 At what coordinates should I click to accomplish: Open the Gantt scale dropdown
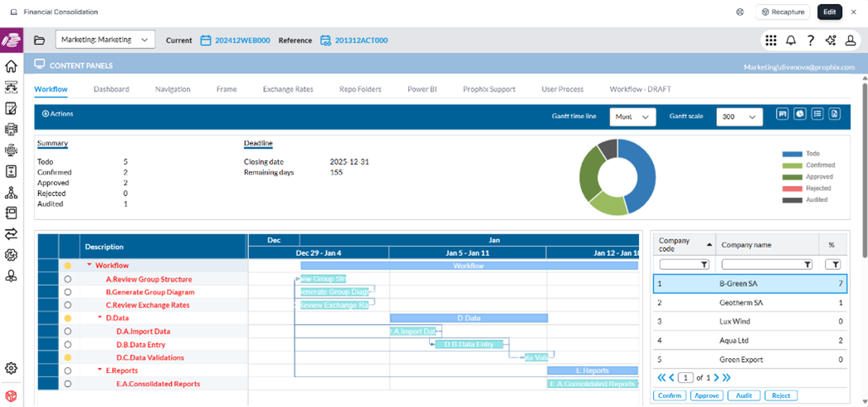click(739, 117)
